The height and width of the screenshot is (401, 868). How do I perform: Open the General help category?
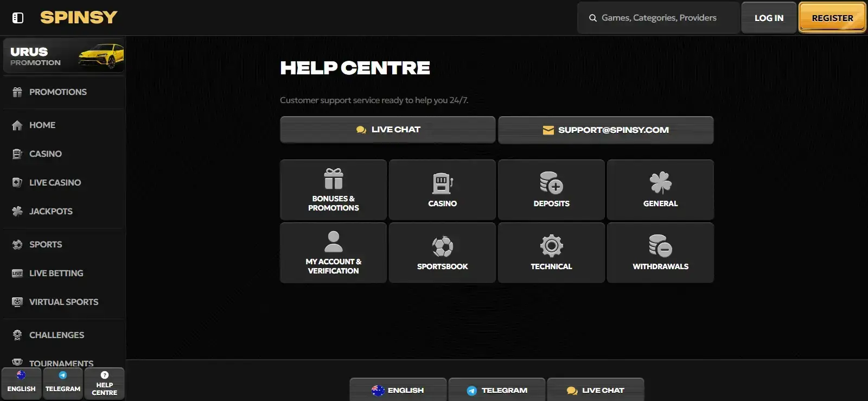click(x=661, y=190)
